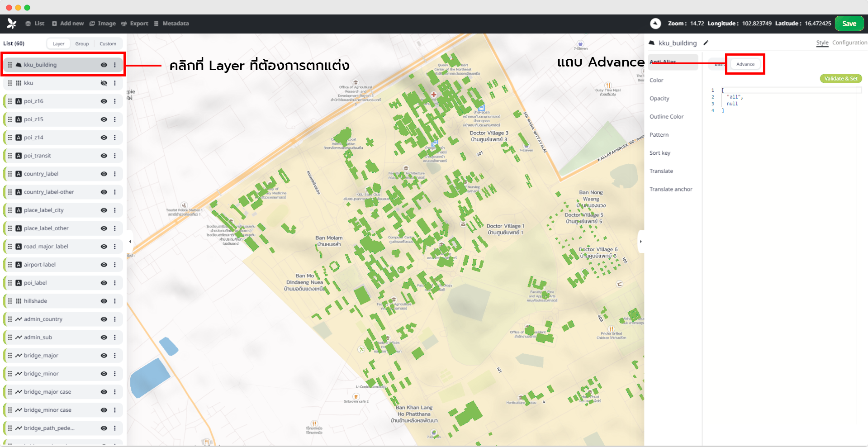Image resolution: width=868 pixels, height=447 pixels.
Task: Edit the kku_building layer name
Action: tap(706, 43)
